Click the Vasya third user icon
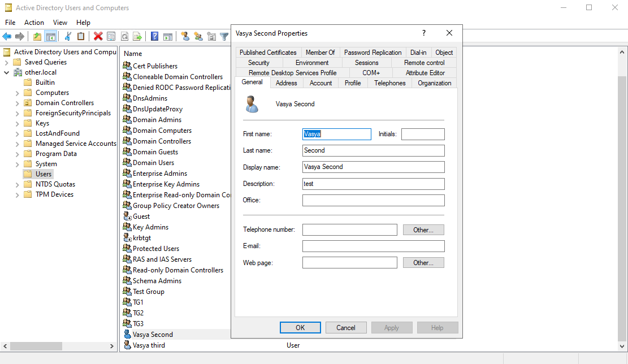Viewport: 628px width, 364px height. coord(127,345)
